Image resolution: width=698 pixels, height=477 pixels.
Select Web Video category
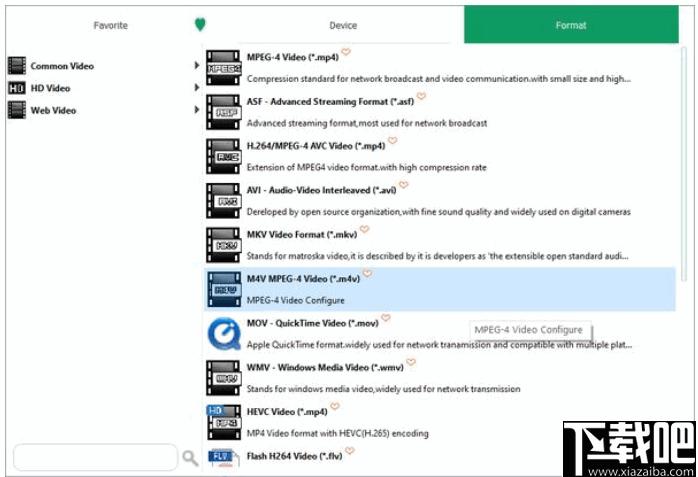pos(53,110)
